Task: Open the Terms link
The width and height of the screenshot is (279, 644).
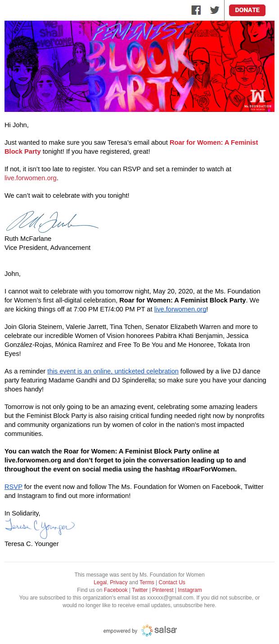Action: pos(147,582)
